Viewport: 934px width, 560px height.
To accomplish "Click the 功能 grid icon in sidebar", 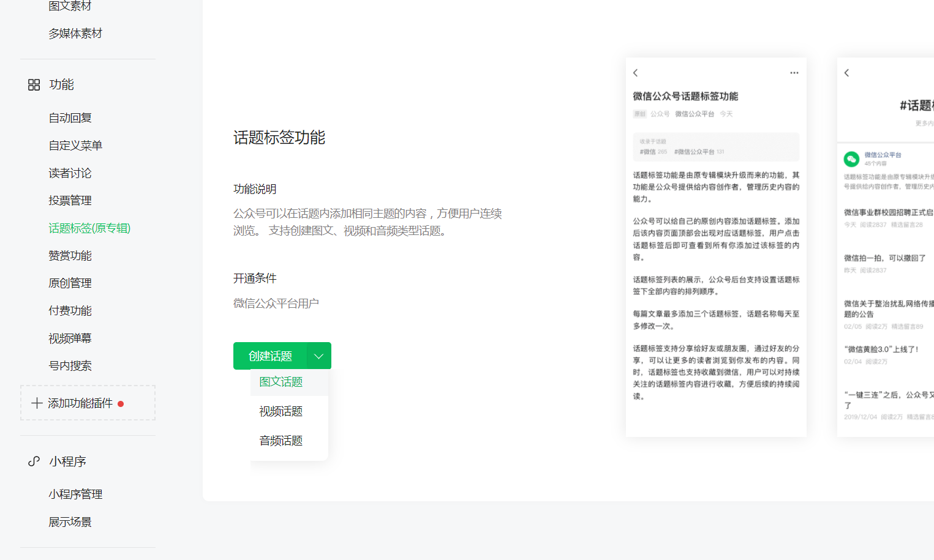I will 34,84.
